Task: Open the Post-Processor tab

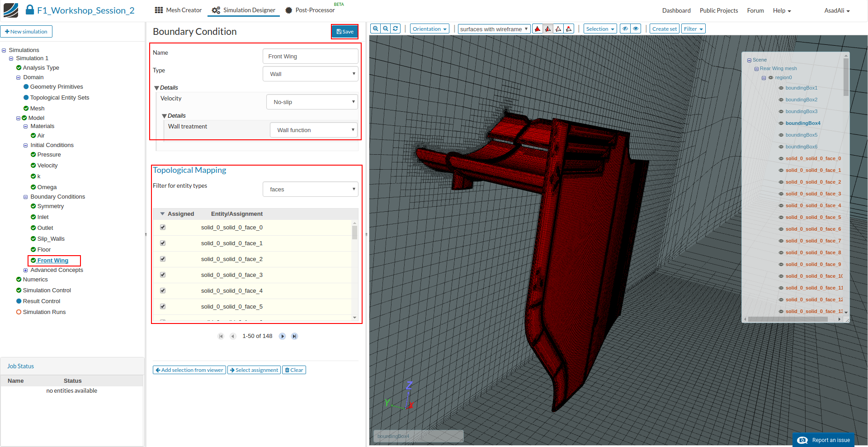Action: click(x=310, y=10)
